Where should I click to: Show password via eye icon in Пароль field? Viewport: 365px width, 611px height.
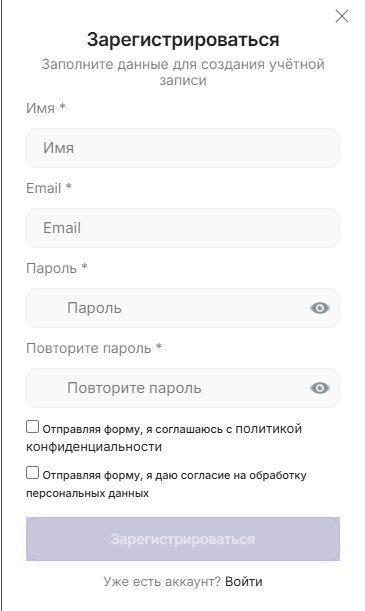pyautogui.click(x=320, y=308)
